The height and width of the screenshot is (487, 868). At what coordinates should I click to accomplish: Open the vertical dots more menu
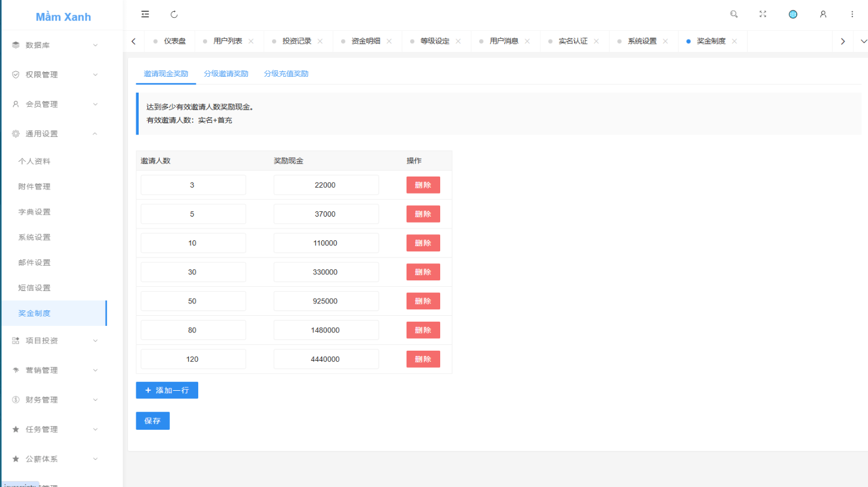(x=852, y=14)
